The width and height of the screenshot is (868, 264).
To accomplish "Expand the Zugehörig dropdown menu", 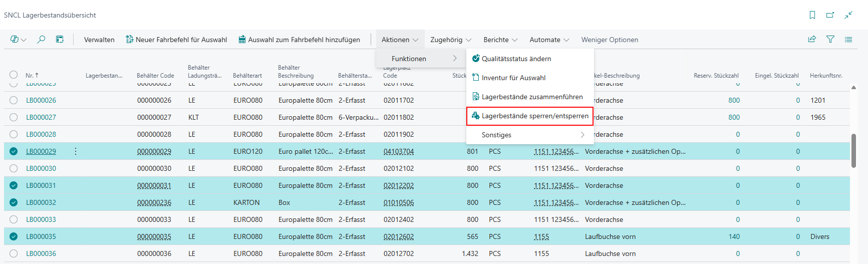I will [451, 40].
